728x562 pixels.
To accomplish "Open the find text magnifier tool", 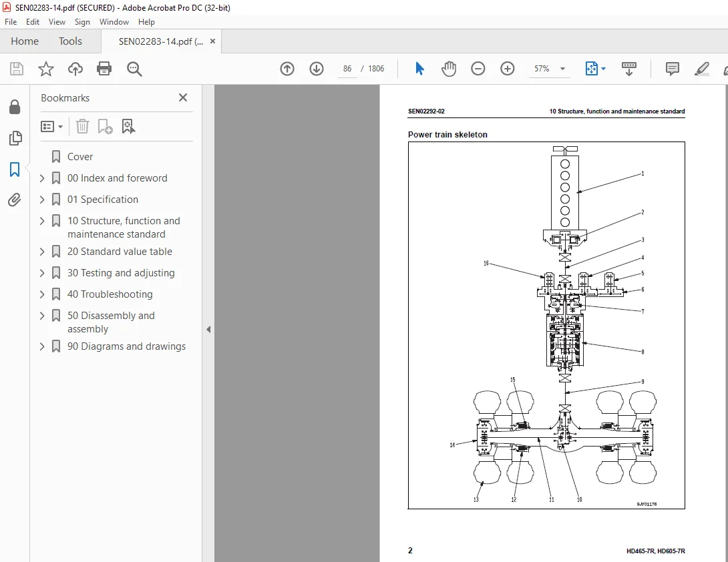I will [x=134, y=69].
